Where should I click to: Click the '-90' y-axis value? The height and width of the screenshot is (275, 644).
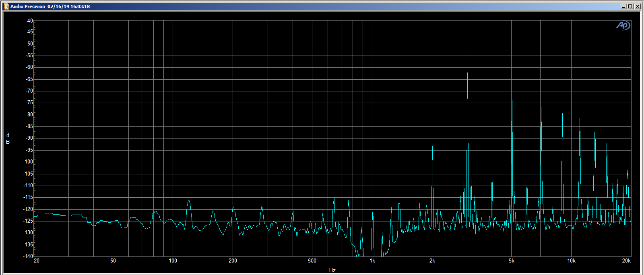(29, 138)
